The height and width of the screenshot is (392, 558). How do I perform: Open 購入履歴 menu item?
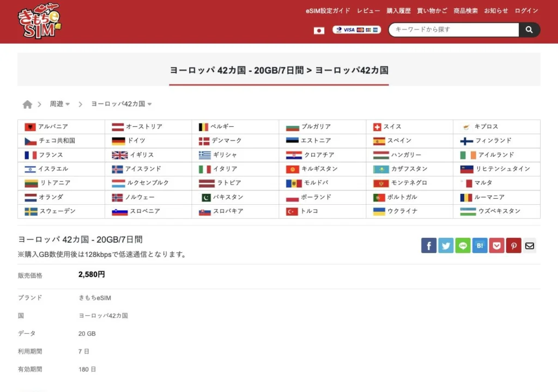pyautogui.click(x=398, y=11)
